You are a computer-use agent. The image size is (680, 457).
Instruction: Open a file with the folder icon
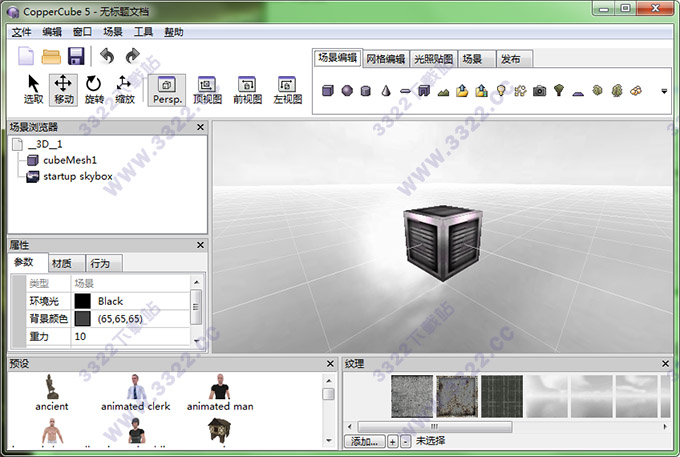(51, 57)
